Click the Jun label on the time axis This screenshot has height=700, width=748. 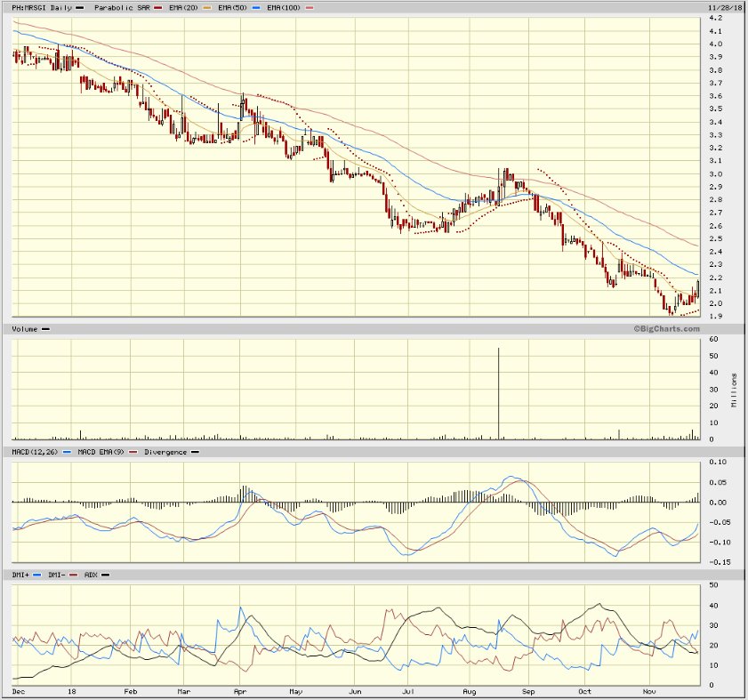click(x=355, y=691)
